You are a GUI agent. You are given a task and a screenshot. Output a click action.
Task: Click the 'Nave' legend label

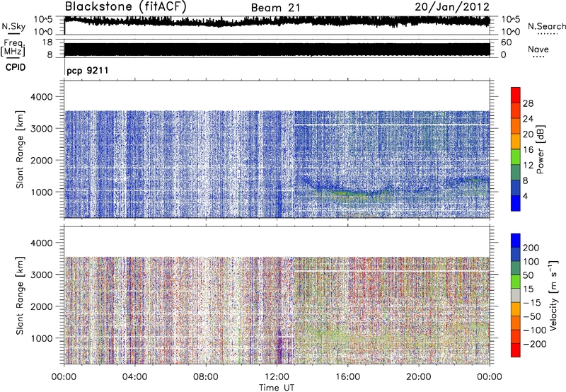click(538, 49)
